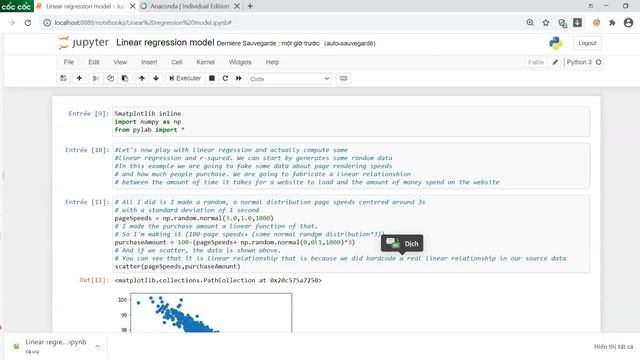Interrupt the kernel with stop icon
This screenshot has height=360, width=640.
212,78
